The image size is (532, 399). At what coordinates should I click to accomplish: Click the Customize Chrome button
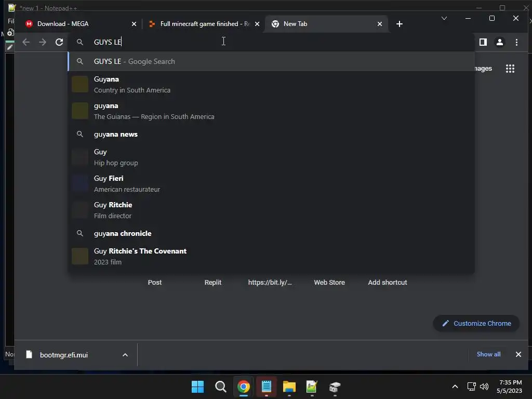point(476,323)
